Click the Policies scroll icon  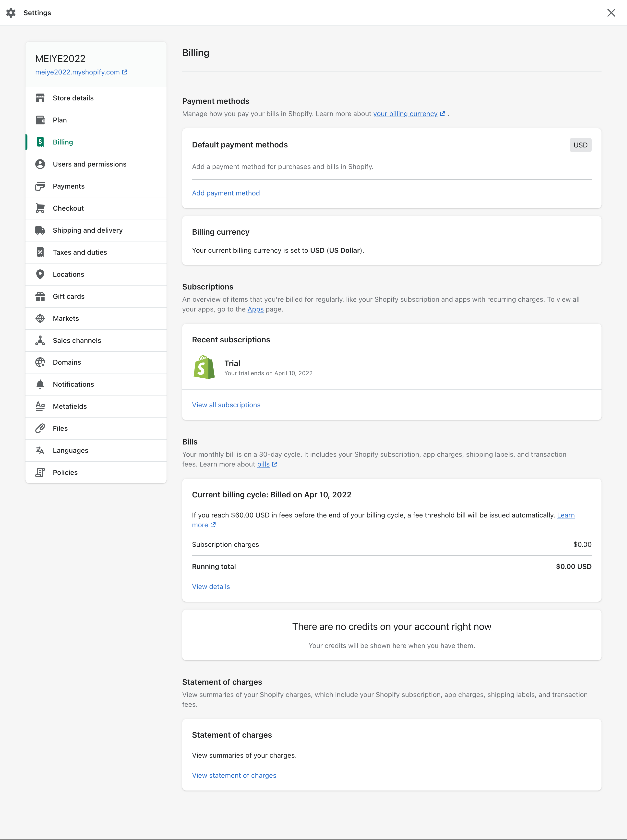pyautogui.click(x=40, y=472)
